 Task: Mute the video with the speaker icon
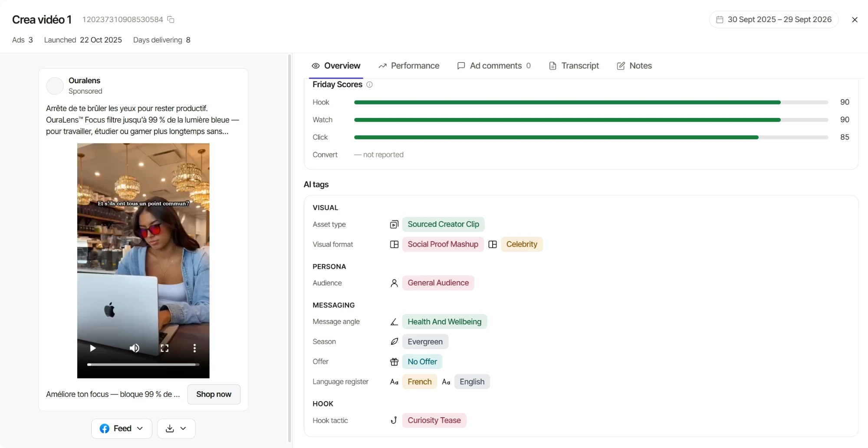click(x=135, y=348)
